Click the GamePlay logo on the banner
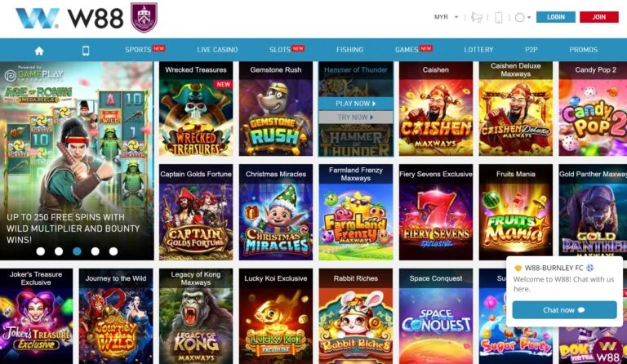The width and height of the screenshot is (627, 364). tap(34, 74)
